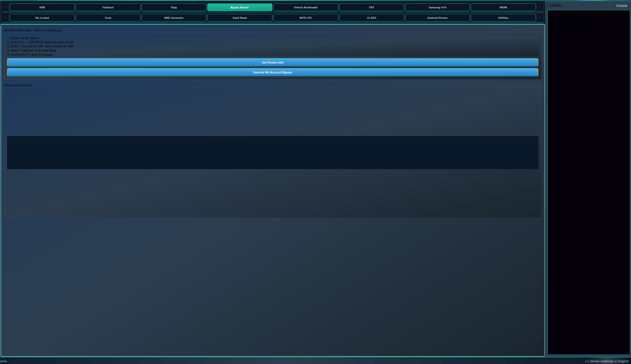Click the Get Device Info button
The image size is (631, 364).
pyautogui.click(x=273, y=62)
